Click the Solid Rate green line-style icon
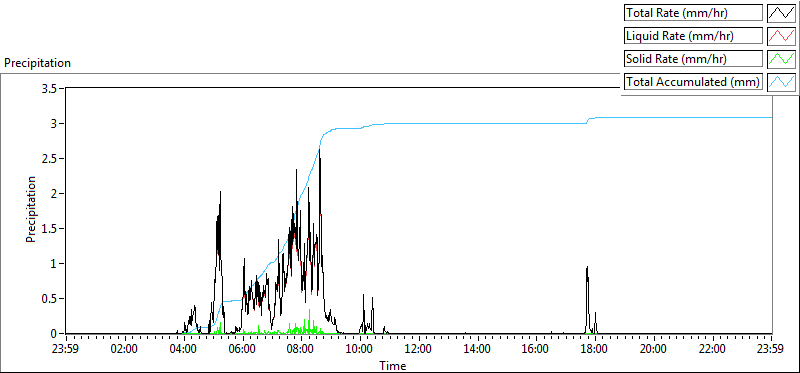The image size is (800, 373). click(x=782, y=59)
